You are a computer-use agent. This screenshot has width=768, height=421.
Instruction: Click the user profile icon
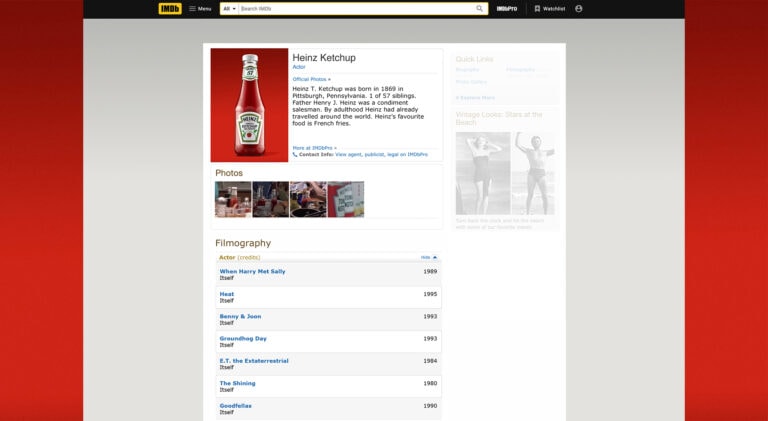click(579, 8)
